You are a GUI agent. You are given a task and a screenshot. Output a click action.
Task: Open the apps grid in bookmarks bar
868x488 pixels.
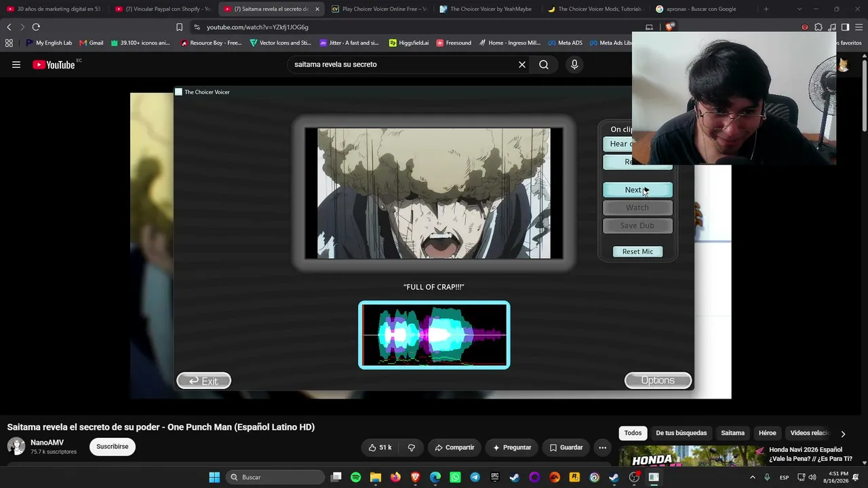click(x=9, y=43)
